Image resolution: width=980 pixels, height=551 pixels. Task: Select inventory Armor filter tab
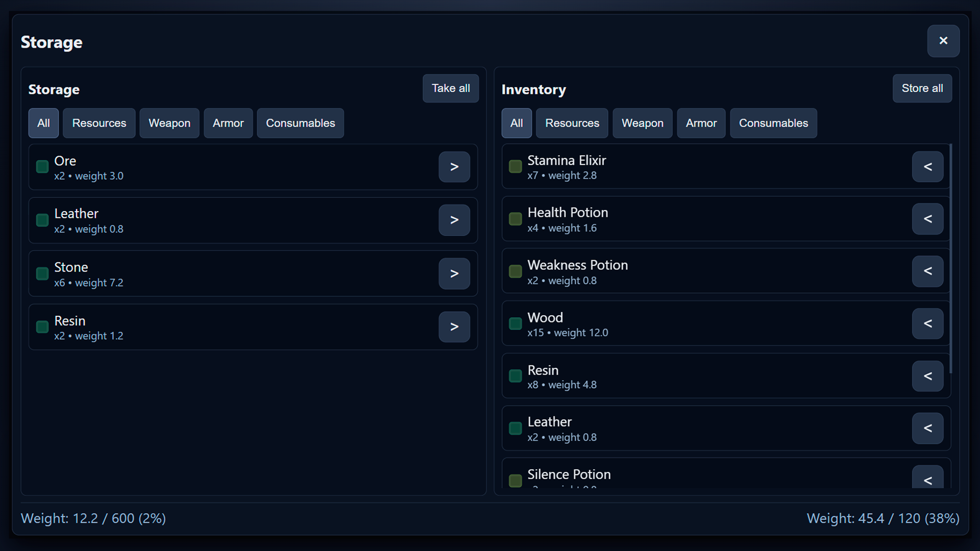point(701,123)
